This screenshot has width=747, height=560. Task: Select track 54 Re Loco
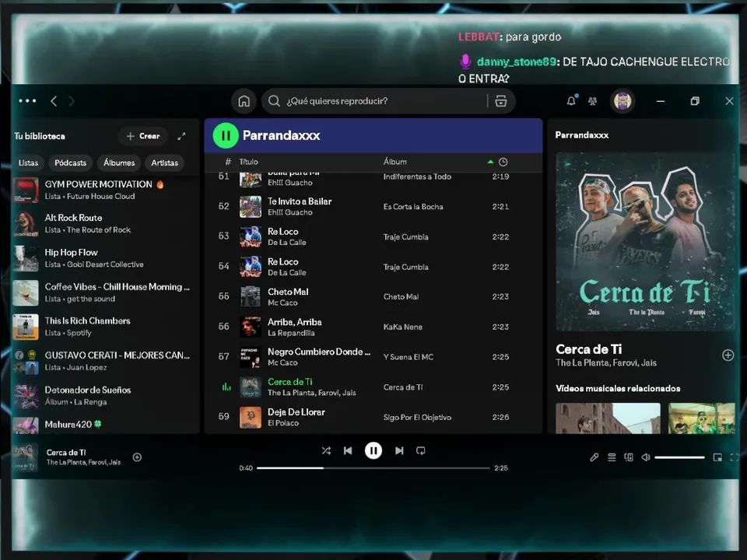(373, 267)
